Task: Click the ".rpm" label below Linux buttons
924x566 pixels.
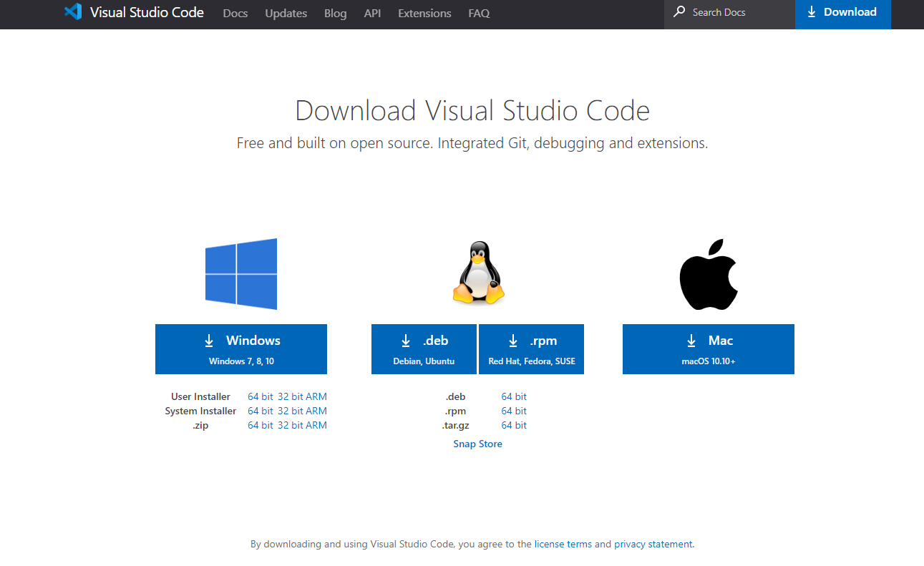Action: (455, 411)
